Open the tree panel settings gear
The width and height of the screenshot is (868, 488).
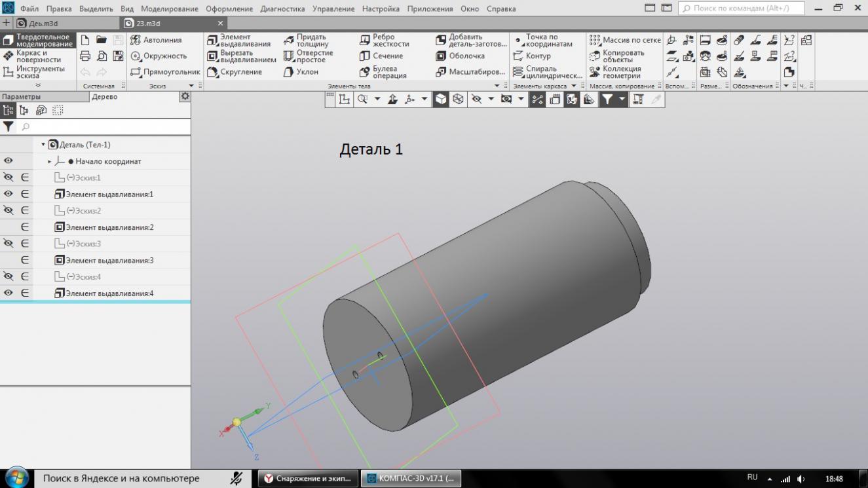185,96
